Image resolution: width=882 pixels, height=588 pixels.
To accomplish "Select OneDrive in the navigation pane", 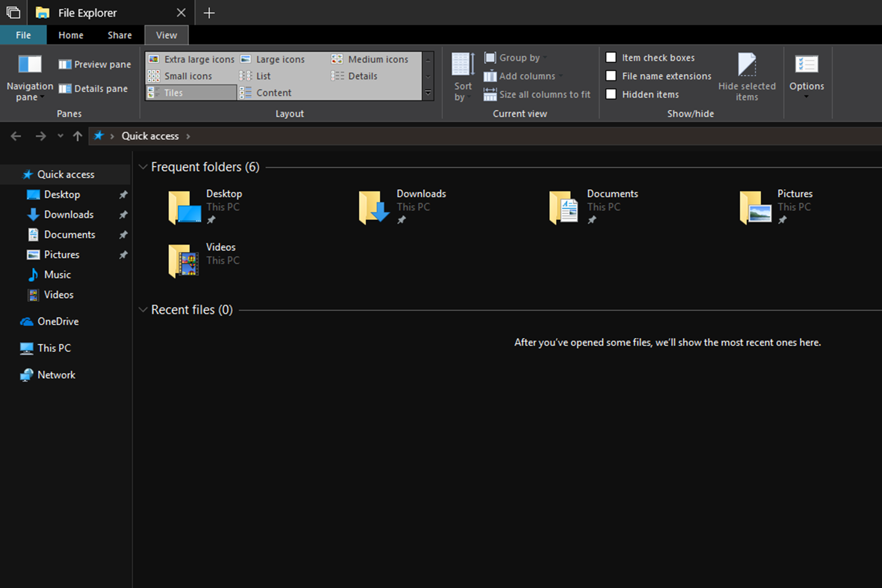I will [x=58, y=322].
